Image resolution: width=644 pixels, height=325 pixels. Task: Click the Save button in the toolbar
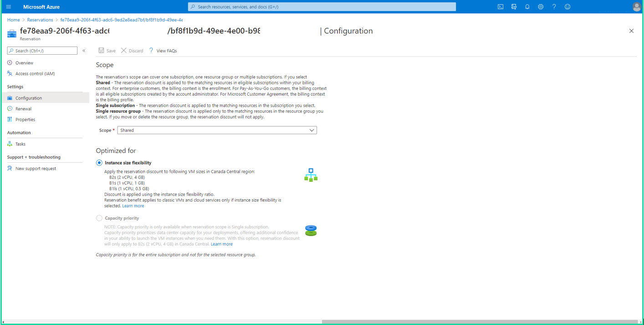coord(107,51)
